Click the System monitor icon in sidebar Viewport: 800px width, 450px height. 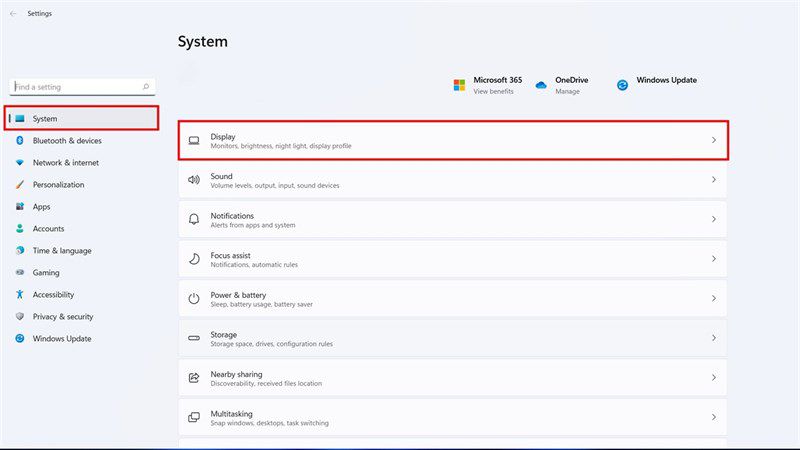[x=20, y=118]
